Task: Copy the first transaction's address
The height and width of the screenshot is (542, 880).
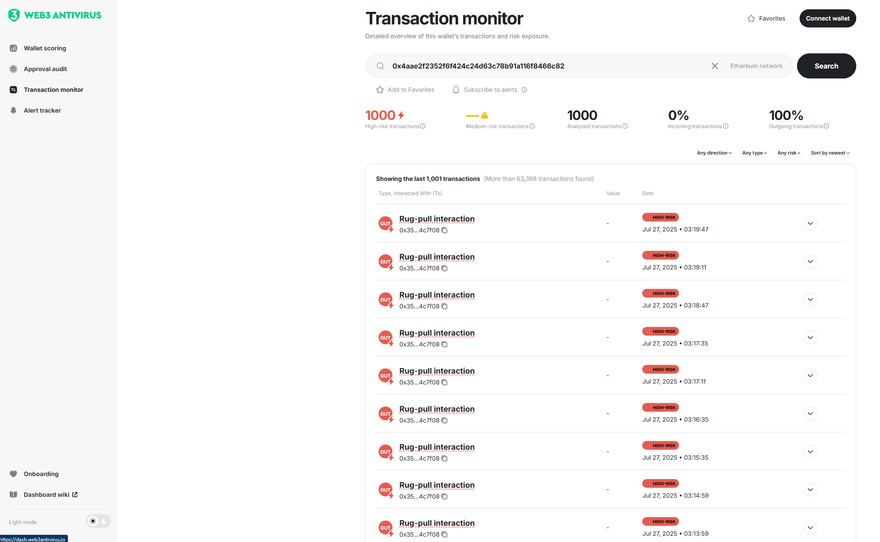Action: coord(445,230)
